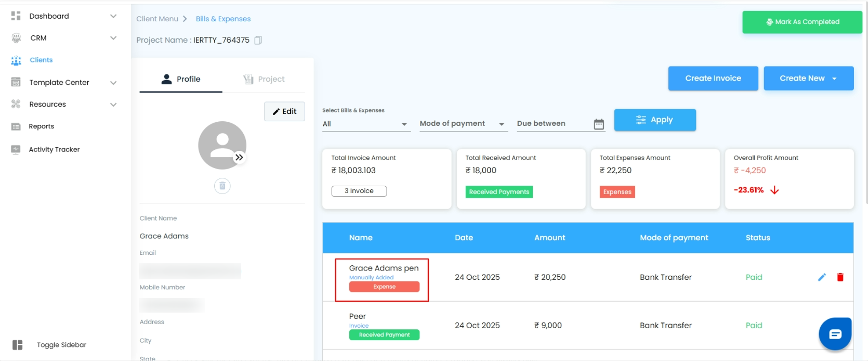
Task: Open the chat support widget
Action: (835, 334)
